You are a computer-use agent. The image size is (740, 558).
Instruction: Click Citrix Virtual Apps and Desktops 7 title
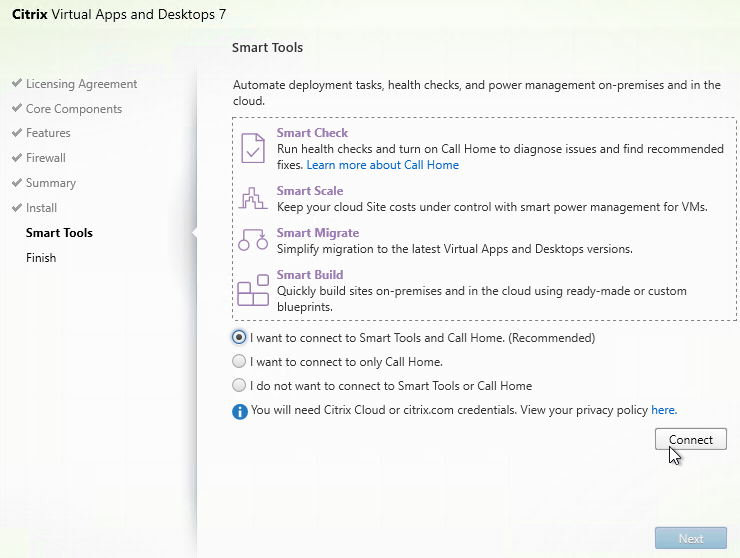[119, 14]
